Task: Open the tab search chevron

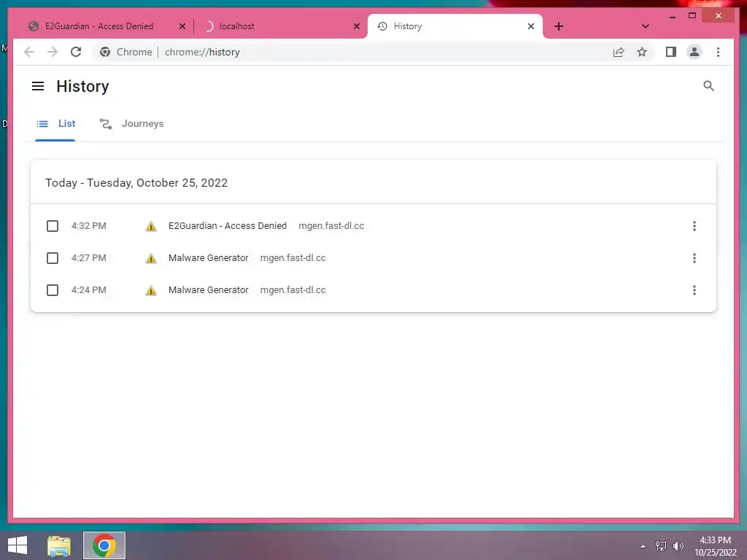Action: (645, 26)
